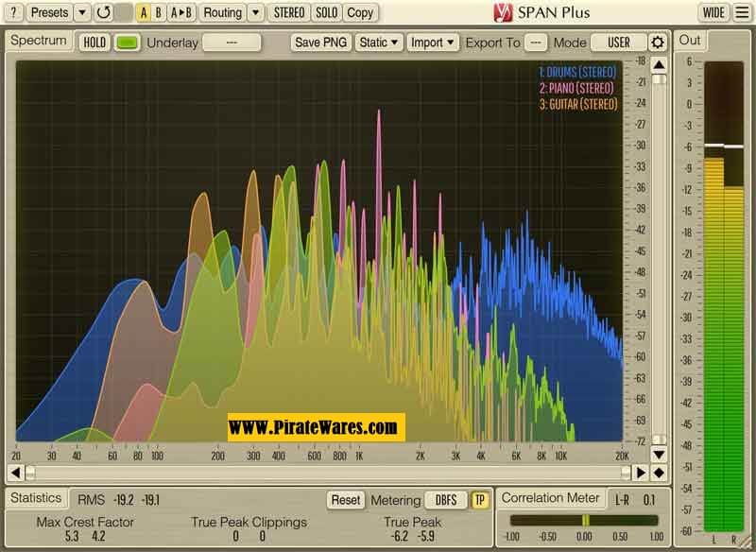Click the left scroll arrow below spectrum
Image resolution: width=756 pixels, height=552 pixels.
(15, 472)
